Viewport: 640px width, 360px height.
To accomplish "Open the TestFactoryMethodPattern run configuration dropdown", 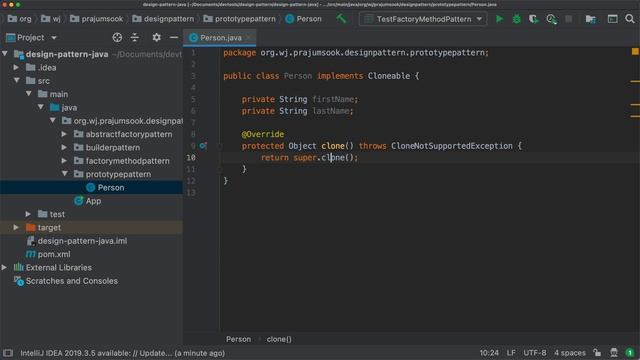I will pos(423,19).
